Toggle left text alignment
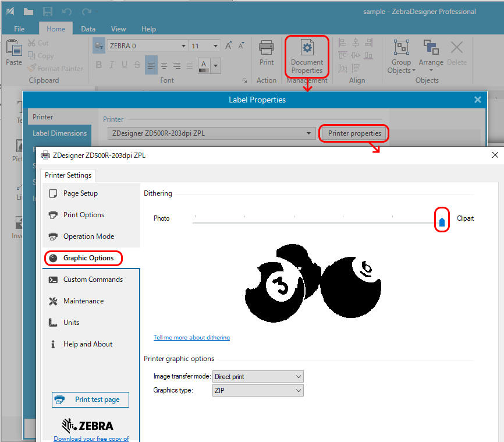 [x=151, y=65]
